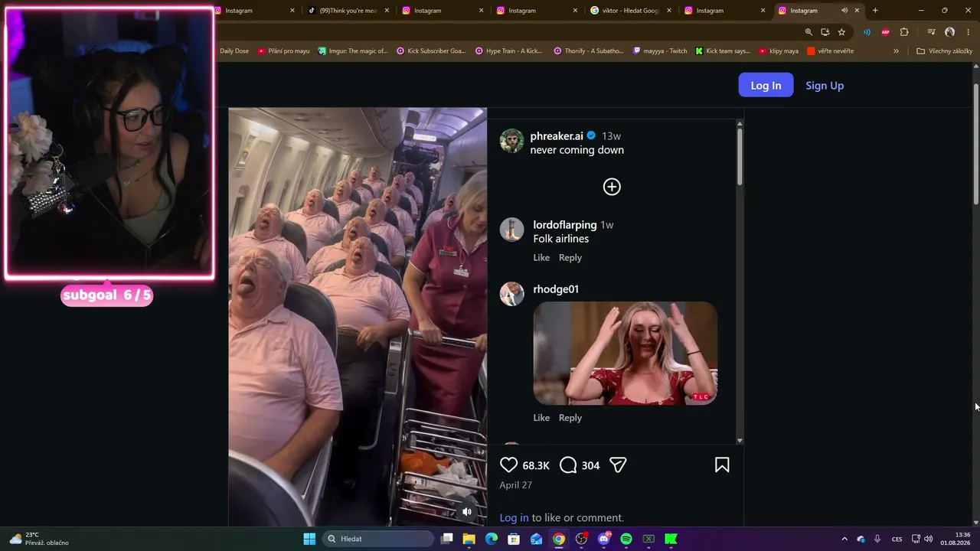
Task: Click the airplane video post
Action: point(358,317)
